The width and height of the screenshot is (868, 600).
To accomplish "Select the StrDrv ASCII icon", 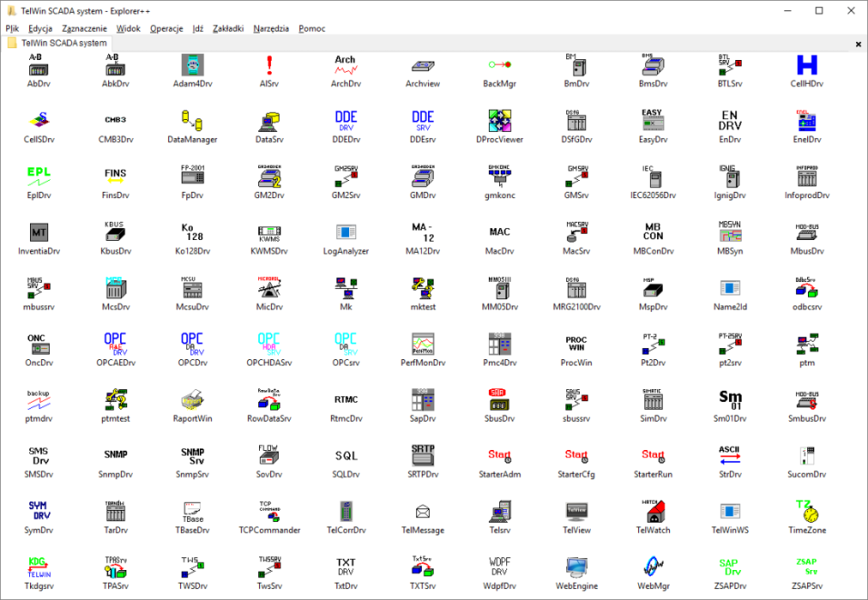I will click(730, 456).
